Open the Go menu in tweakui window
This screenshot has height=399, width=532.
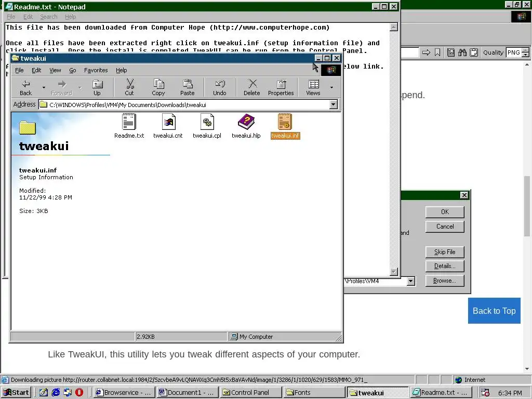click(73, 70)
